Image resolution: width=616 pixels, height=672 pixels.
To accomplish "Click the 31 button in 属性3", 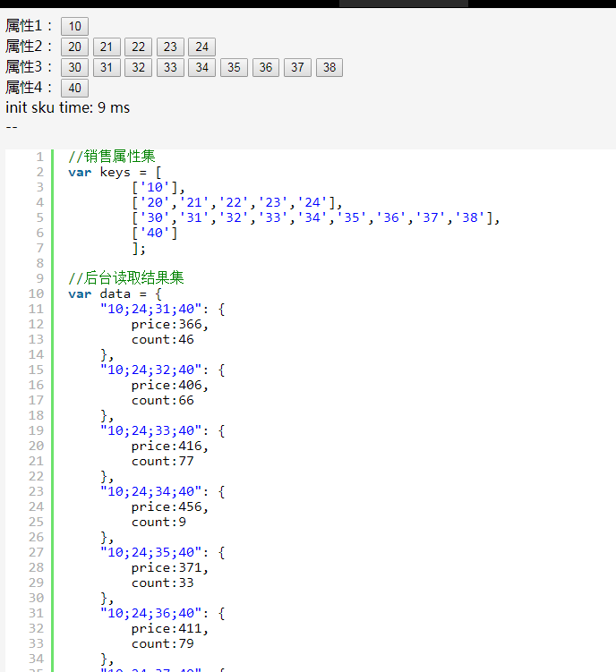I will [107, 67].
